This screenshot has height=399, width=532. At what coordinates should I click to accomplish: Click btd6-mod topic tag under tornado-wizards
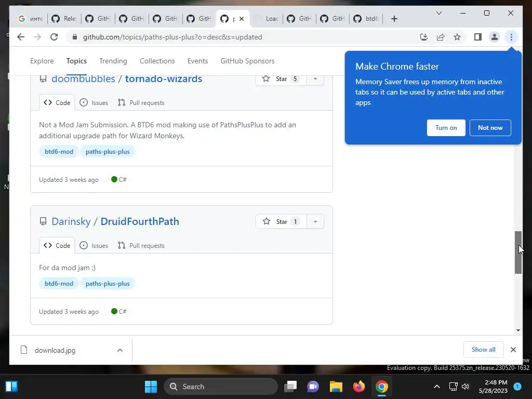click(x=59, y=152)
